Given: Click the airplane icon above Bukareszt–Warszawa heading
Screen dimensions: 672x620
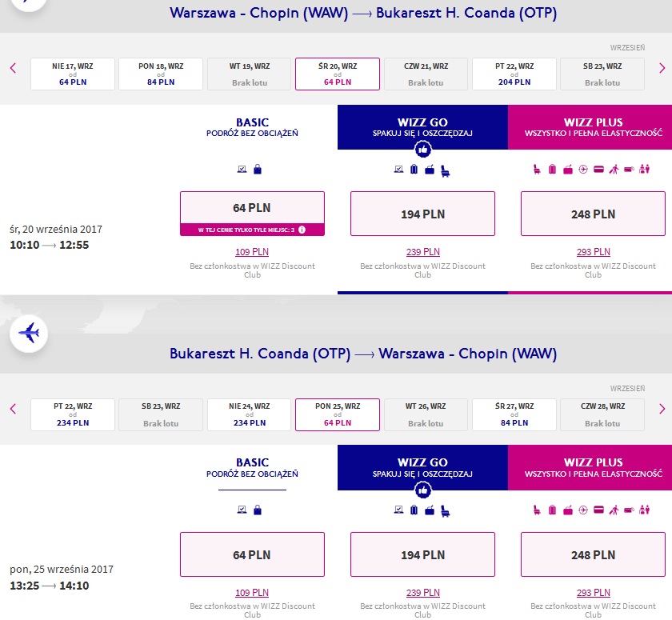Looking at the screenshot, I should pos(29,333).
